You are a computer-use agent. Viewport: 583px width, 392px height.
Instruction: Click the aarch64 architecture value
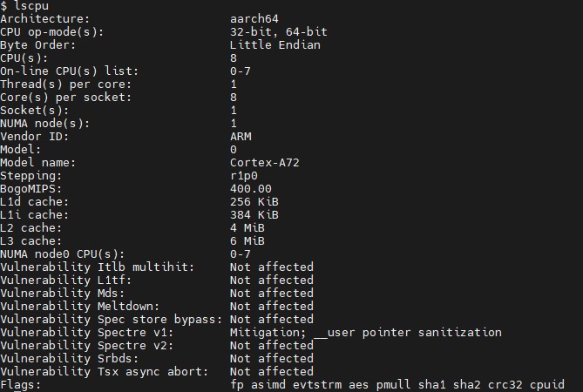coord(254,18)
